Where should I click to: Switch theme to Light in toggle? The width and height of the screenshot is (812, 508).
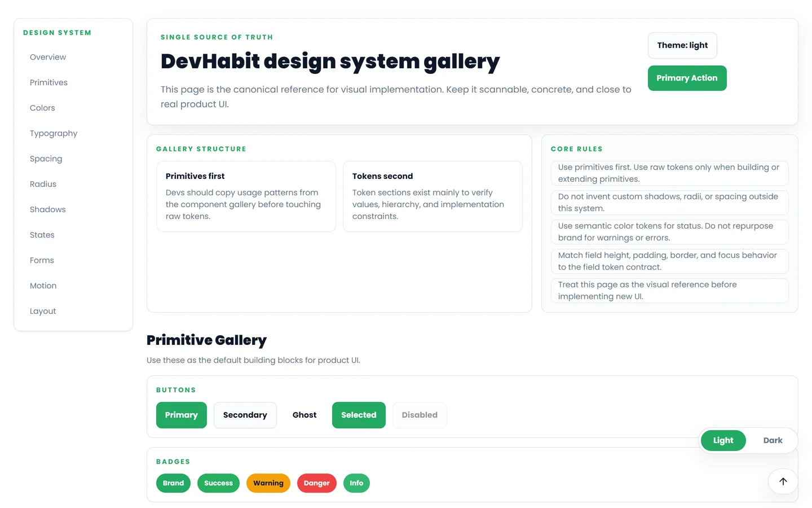[723, 440]
